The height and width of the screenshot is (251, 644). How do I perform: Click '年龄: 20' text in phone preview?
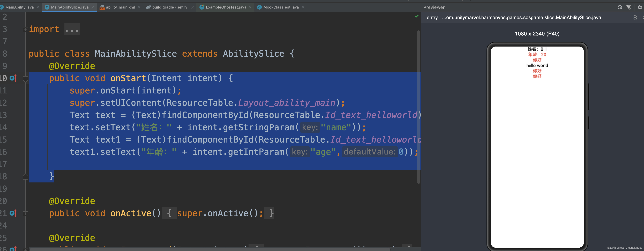tap(537, 55)
